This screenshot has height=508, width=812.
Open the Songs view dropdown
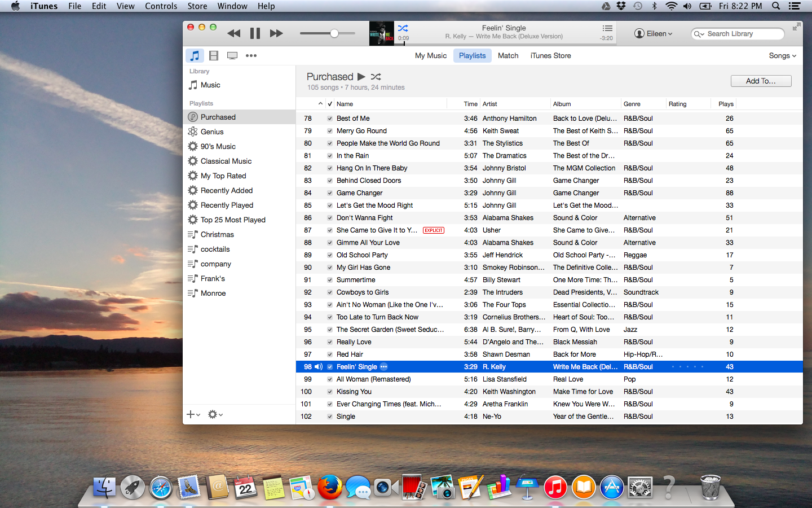[x=782, y=56]
